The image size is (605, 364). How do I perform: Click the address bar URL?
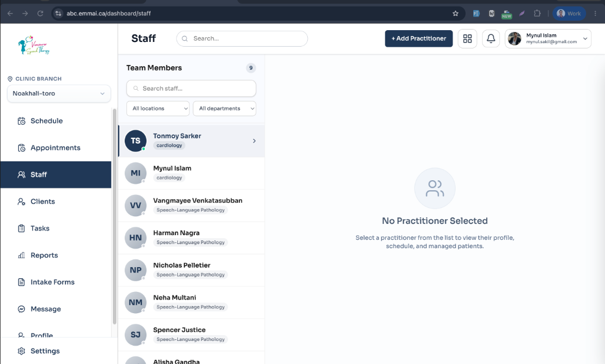pyautogui.click(x=109, y=14)
